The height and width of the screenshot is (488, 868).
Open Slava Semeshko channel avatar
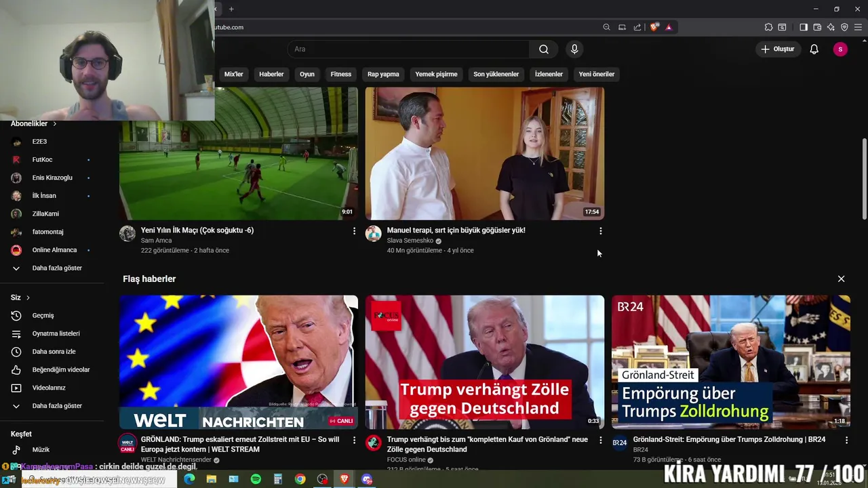374,234
